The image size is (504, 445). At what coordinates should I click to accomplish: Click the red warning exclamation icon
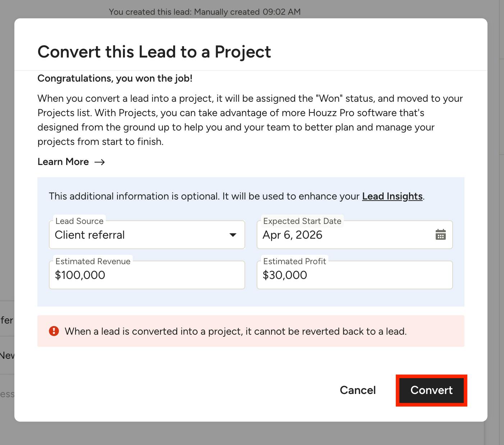tap(54, 331)
